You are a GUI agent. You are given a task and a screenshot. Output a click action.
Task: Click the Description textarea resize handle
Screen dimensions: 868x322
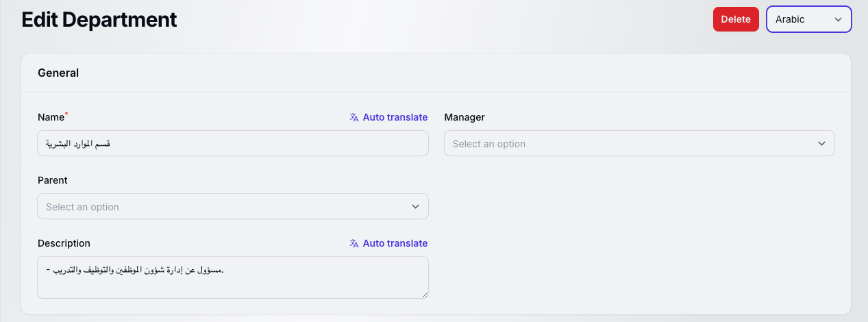click(424, 294)
